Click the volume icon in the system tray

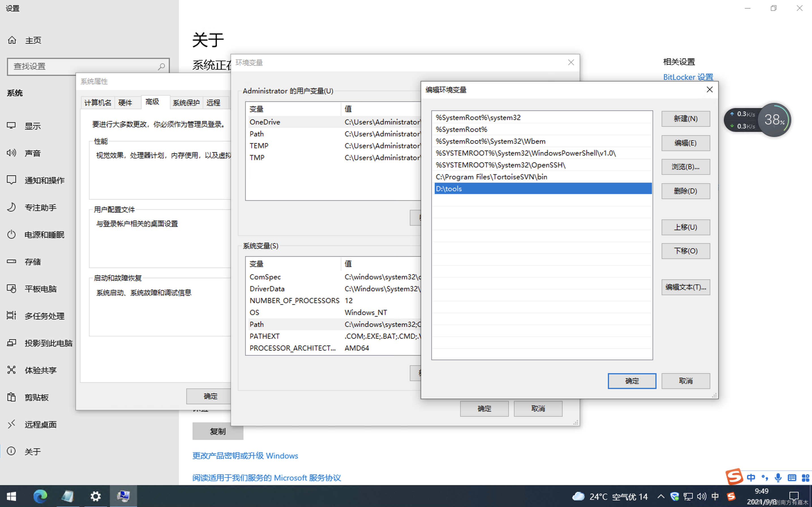coord(701,496)
